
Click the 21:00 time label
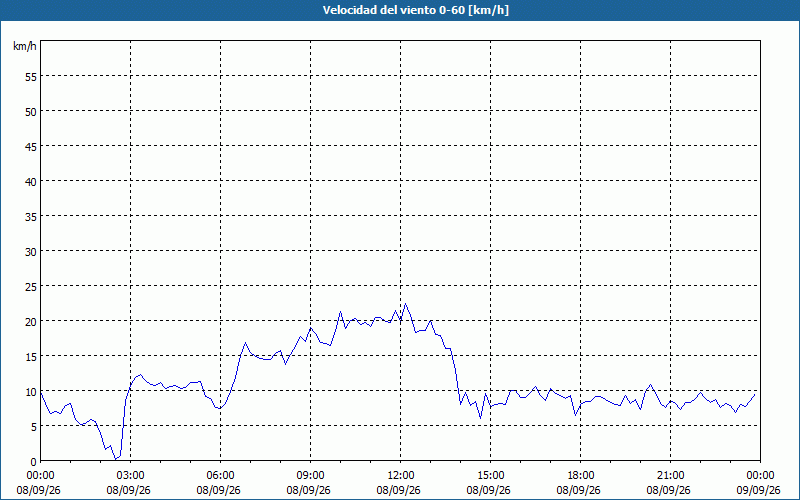click(670, 476)
